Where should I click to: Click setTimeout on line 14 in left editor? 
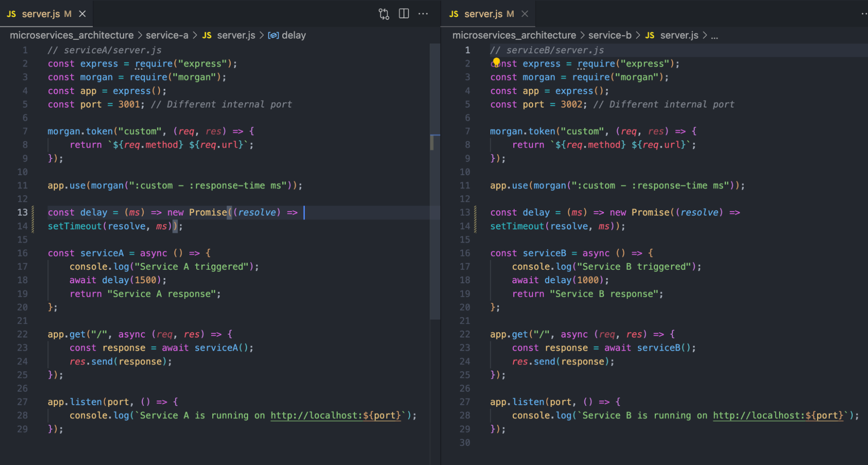click(75, 226)
